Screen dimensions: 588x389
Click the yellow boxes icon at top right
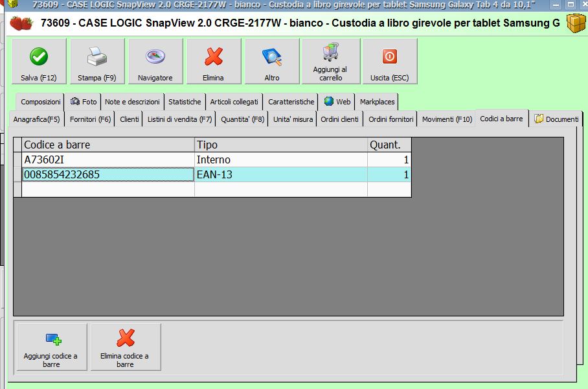pos(576,23)
